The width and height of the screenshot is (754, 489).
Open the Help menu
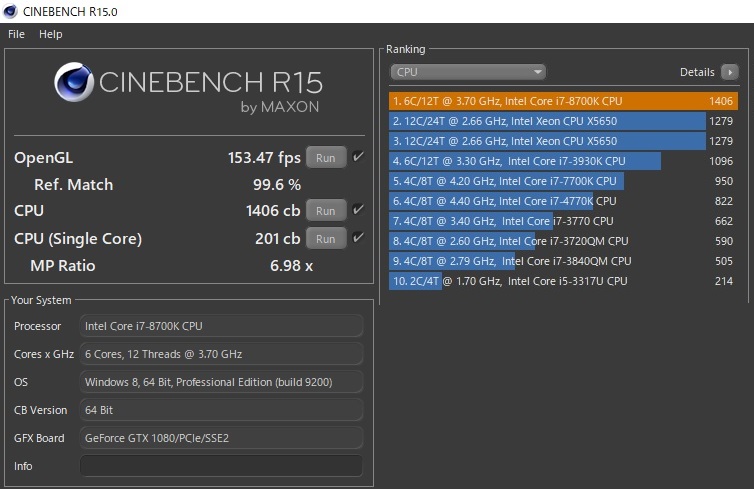(50, 34)
